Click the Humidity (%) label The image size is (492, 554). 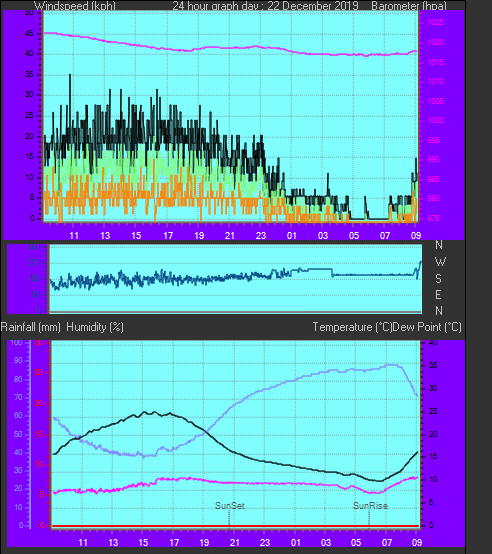(x=95, y=327)
